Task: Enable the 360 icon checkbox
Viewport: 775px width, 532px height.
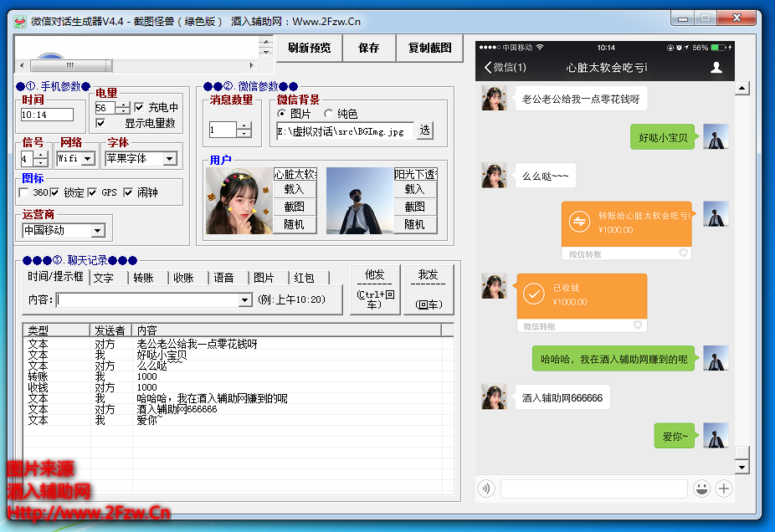Action: click(x=23, y=192)
